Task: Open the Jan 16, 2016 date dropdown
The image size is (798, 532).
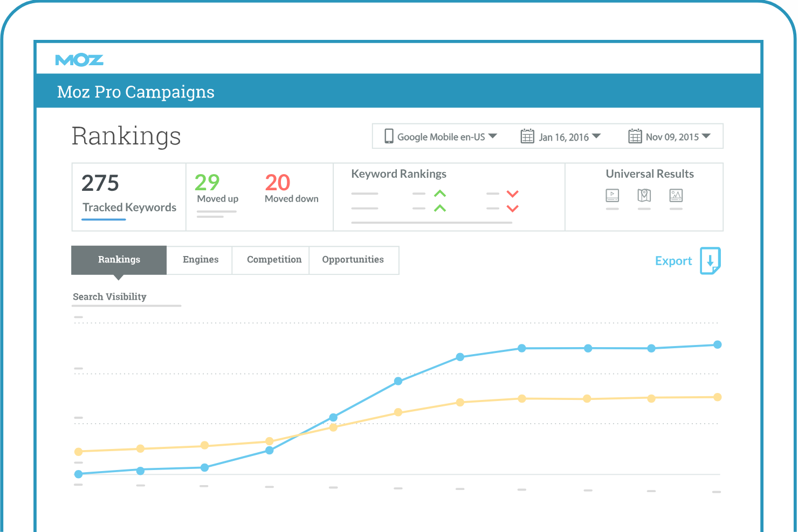Action: click(596, 136)
